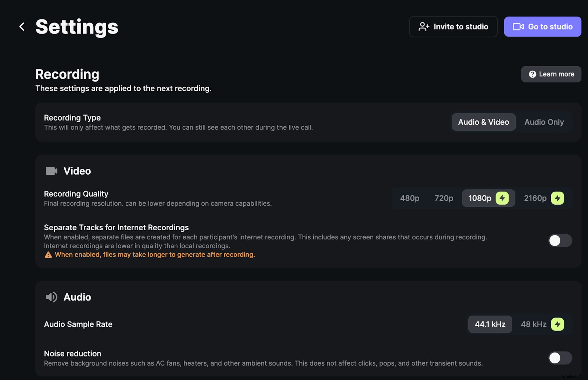Turn on the Noise reduction switch
This screenshot has width=588, height=380.
pyautogui.click(x=560, y=358)
